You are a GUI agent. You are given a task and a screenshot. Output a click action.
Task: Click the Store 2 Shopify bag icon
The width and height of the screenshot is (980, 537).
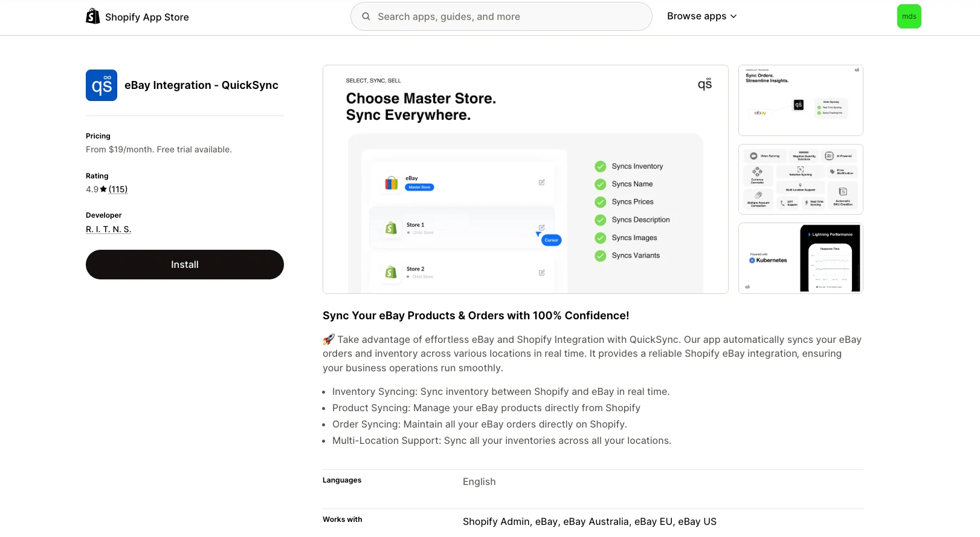392,272
